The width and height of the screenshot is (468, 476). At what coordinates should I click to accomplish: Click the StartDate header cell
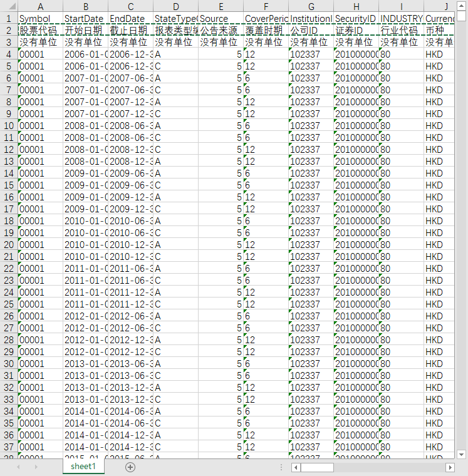click(x=86, y=19)
